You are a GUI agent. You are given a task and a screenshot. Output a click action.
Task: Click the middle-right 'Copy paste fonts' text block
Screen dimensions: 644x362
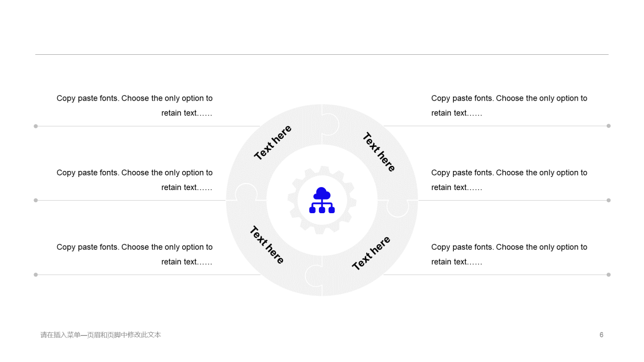(x=509, y=180)
